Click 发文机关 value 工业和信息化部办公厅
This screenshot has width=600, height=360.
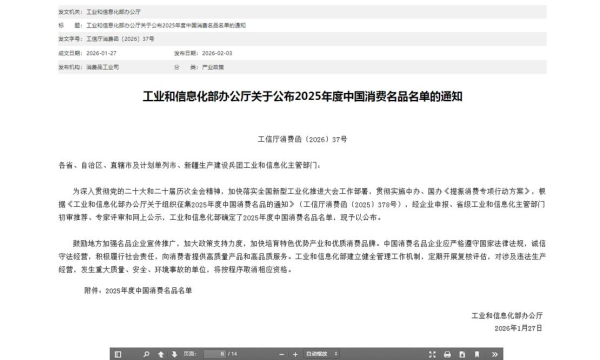point(114,12)
